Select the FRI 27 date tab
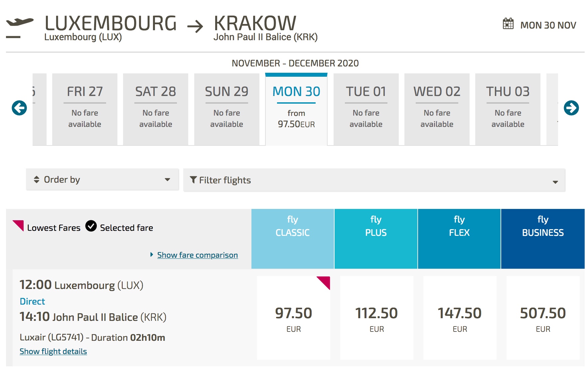 [85, 109]
